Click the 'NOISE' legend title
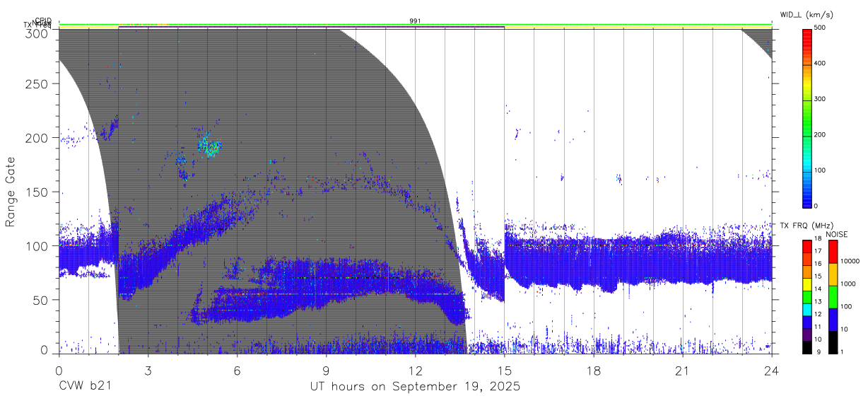Screen dimensions: 868x401 (x=838, y=234)
